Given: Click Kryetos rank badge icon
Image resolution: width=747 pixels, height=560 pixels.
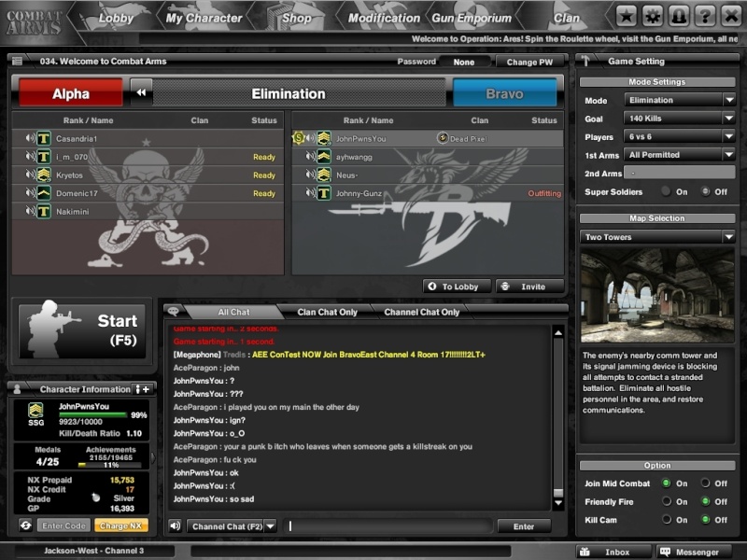Looking at the screenshot, I should pyautogui.click(x=44, y=175).
